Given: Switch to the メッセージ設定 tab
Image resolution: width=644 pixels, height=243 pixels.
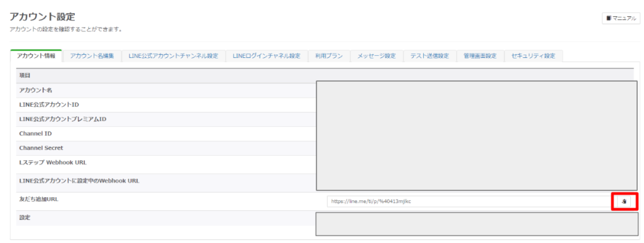Looking at the screenshot, I should [x=376, y=56].
